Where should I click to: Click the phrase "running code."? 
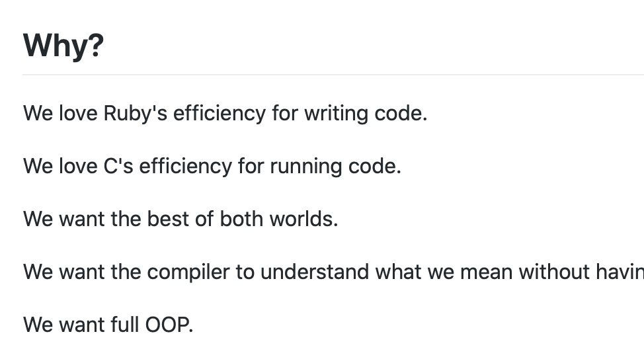coord(335,167)
